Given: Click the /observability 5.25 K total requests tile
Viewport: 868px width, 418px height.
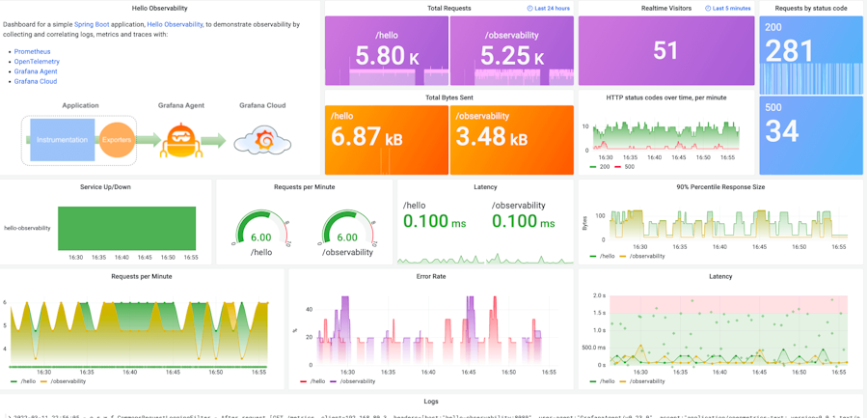Looking at the screenshot, I should (511, 50).
